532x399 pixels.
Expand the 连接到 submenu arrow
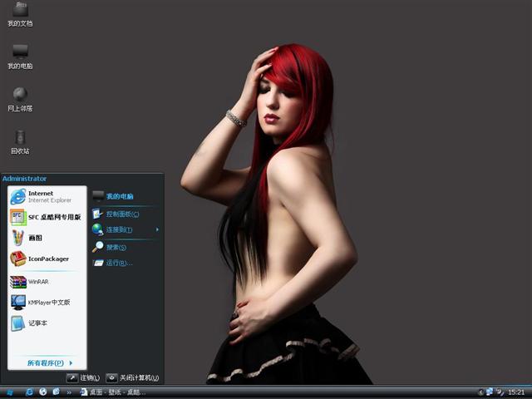click(x=157, y=229)
